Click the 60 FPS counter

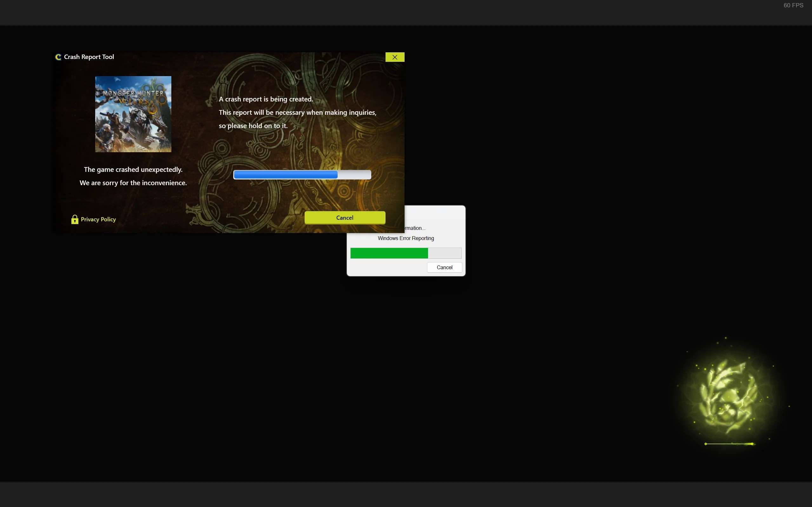tap(793, 5)
